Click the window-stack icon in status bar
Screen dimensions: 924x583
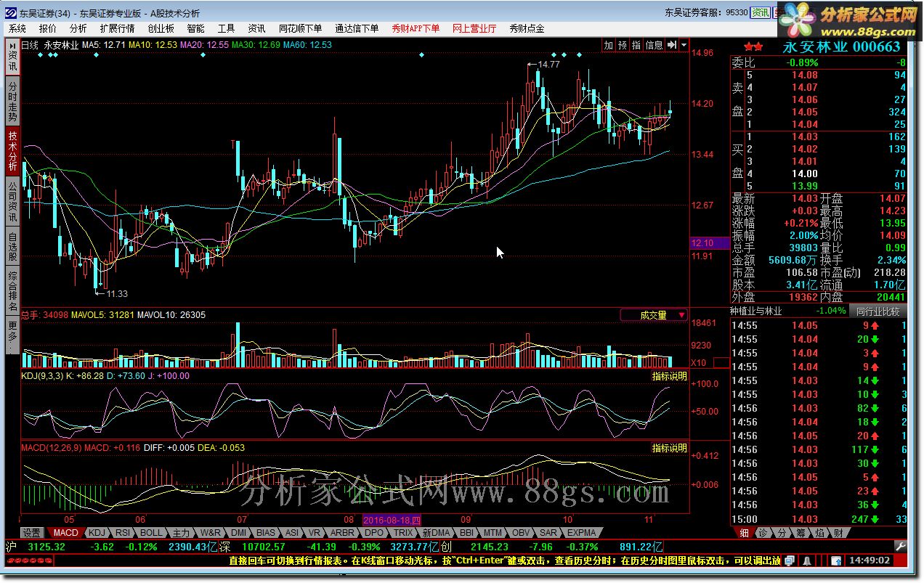coord(790,560)
